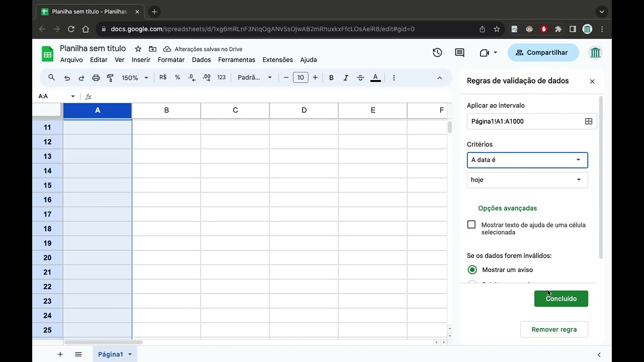Open the Formatar menu
The width and height of the screenshot is (644, 362).
pos(171,60)
